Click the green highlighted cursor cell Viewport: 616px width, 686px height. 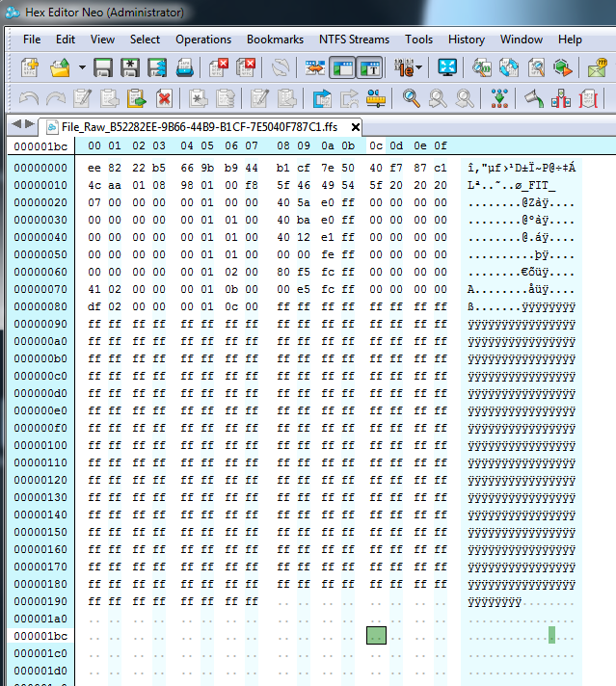pyautogui.click(x=376, y=635)
